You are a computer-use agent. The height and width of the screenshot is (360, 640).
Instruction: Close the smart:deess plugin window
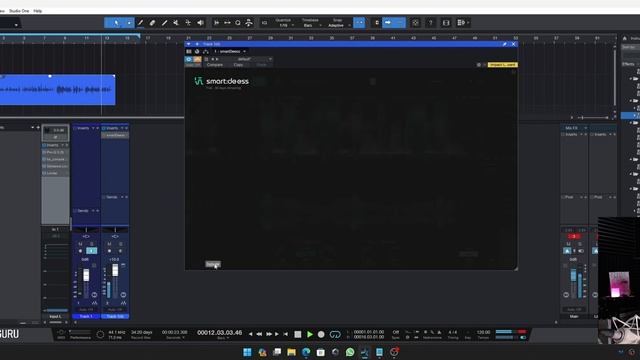coord(513,44)
